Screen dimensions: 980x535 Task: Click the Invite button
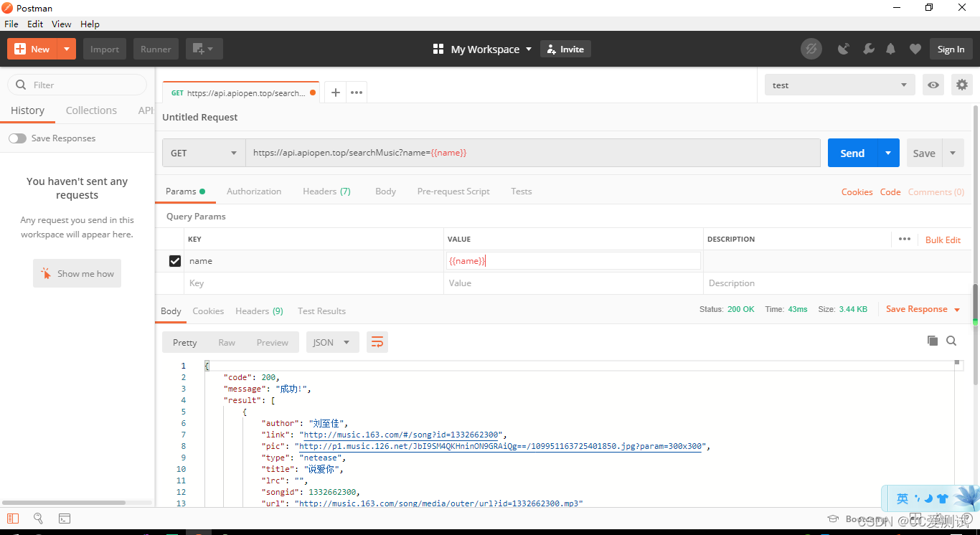click(x=565, y=49)
